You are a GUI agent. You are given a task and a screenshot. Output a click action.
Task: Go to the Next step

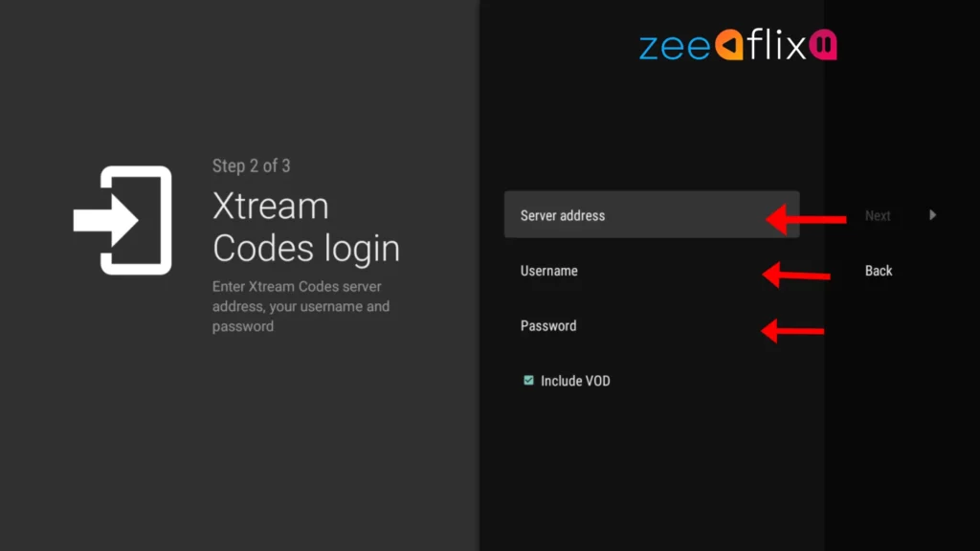click(x=878, y=215)
